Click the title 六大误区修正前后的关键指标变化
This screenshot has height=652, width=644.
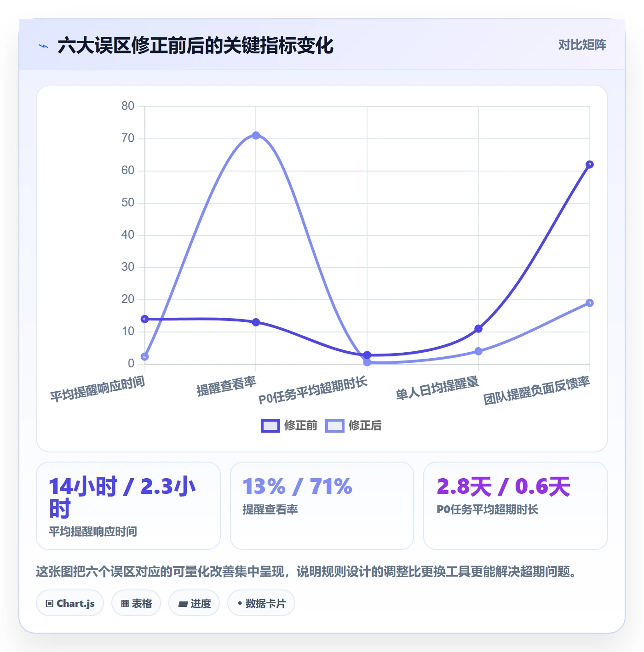[x=195, y=46]
